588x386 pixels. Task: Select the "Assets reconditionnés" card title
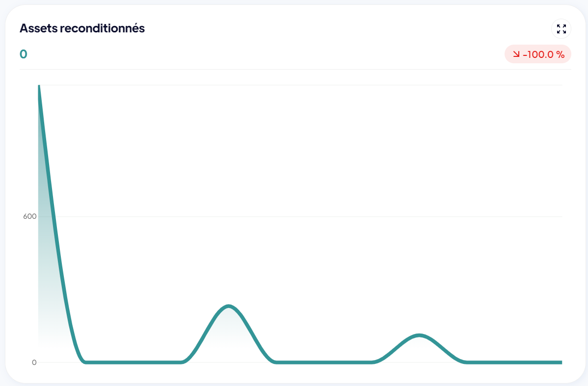click(x=82, y=28)
